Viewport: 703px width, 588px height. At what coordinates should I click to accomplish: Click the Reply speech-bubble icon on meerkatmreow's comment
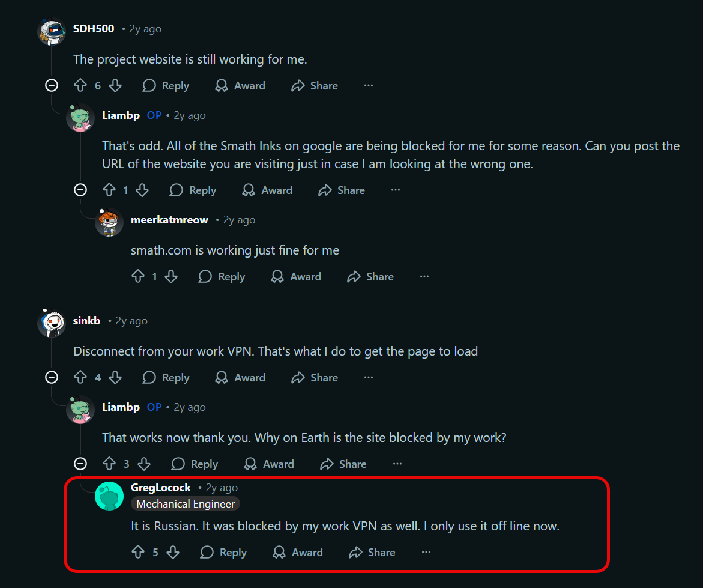click(x=204, y=276)
